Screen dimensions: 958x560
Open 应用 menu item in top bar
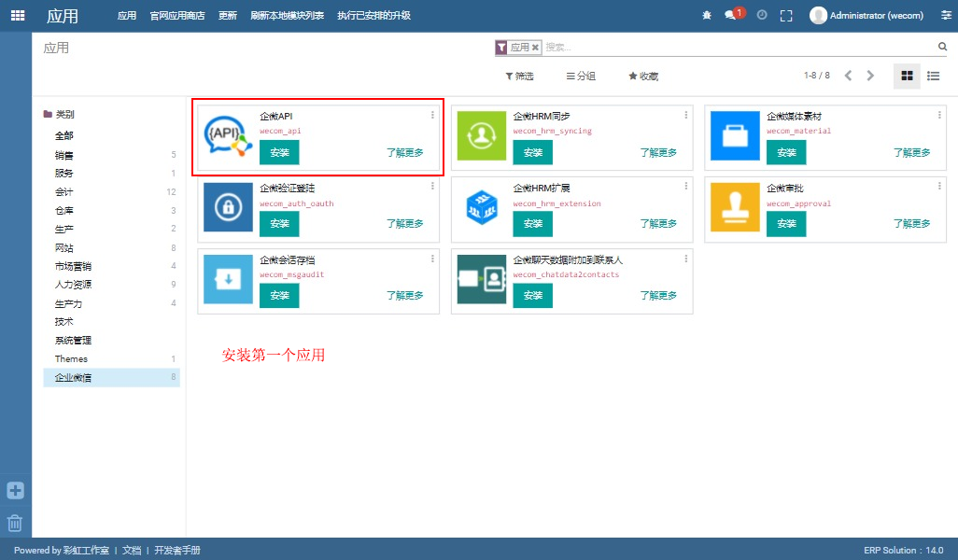(126, 15)
